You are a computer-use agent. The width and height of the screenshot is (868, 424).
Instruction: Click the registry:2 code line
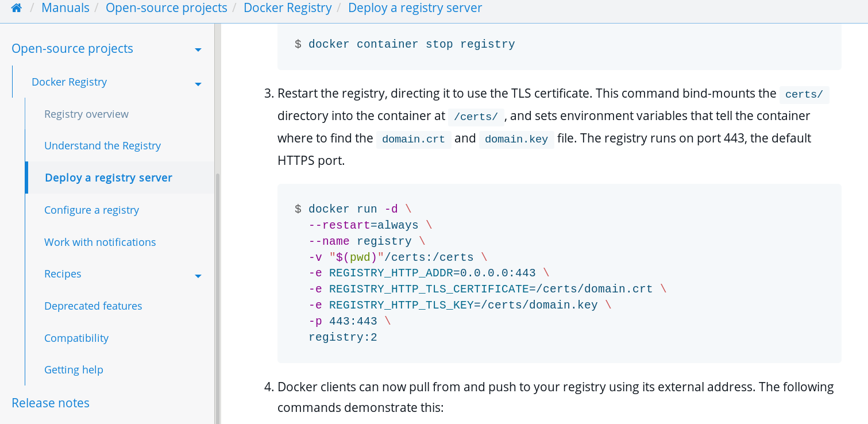(x=343, y=338)
